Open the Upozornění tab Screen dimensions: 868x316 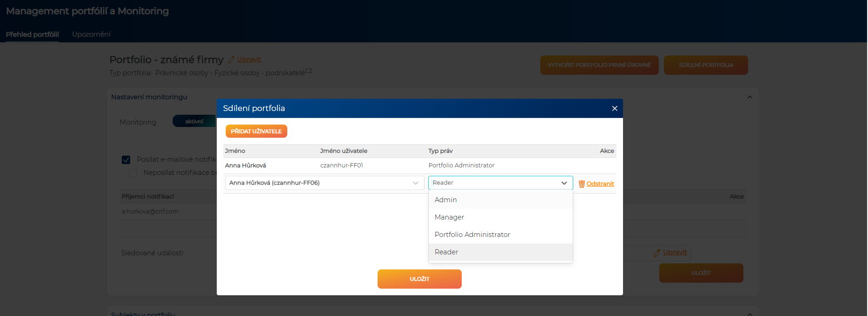(91, 34)
